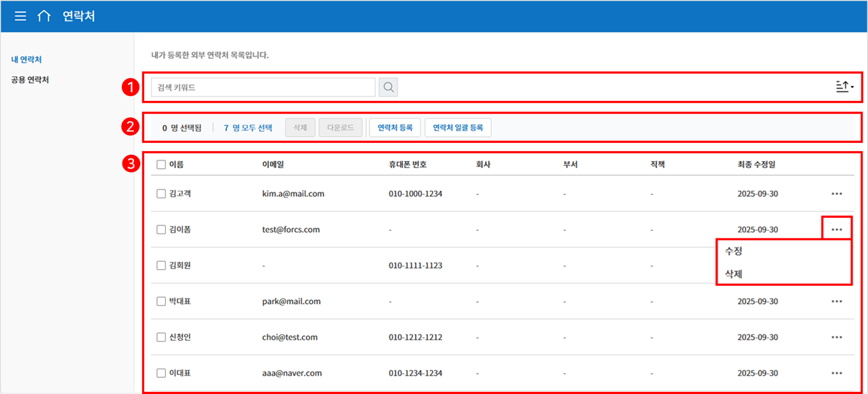This screenshot has width=868, height=394.
Task: Open the sort order dropdown icon
Action: pos(844,87)
